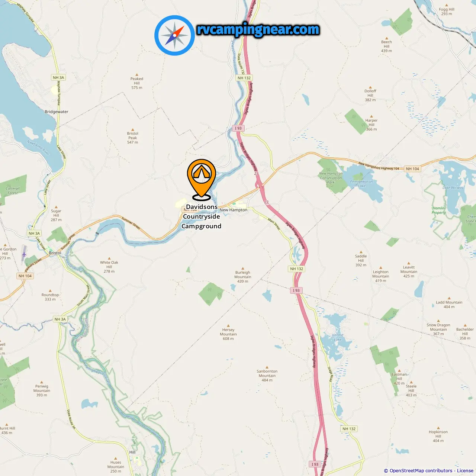Select the Davidsons Countryside Campground label
The image size is (476, 476).
[x=202, y=216]
